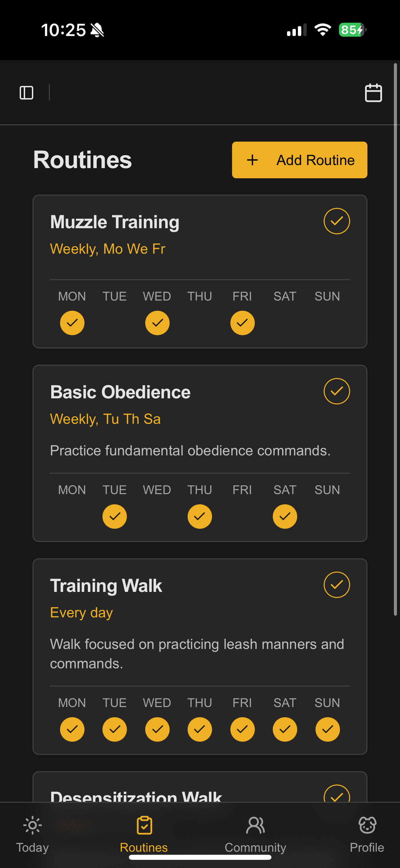Open the Profile dog icon
The width and height of the screenshot is (400, 868).
point(367,825)
